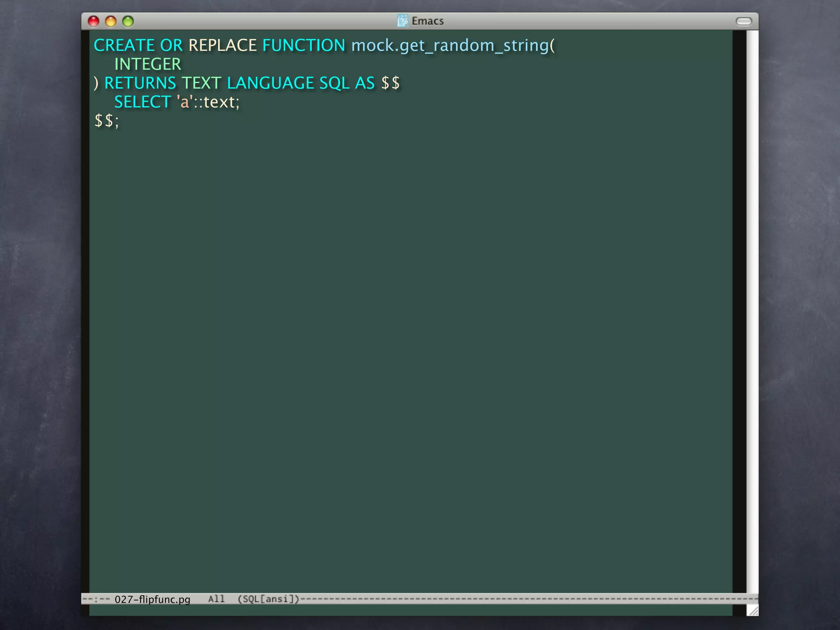Click 027-flipfunc.pg buffer name in mode line
This screenshot has height=630, width=840.
(x=153, y=599)
